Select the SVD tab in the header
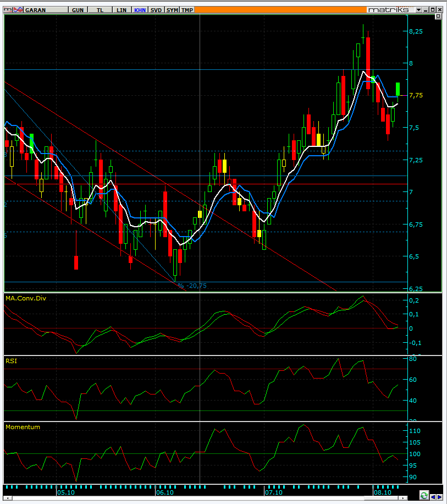The height and width of the screenshot is (504, 447). point(157,10)
